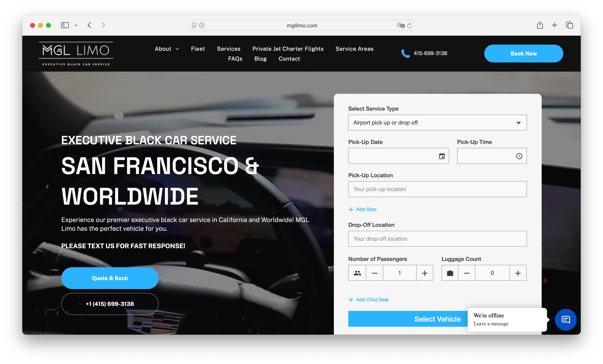Reload the page with the refresh icon

[x=409, y=25]
